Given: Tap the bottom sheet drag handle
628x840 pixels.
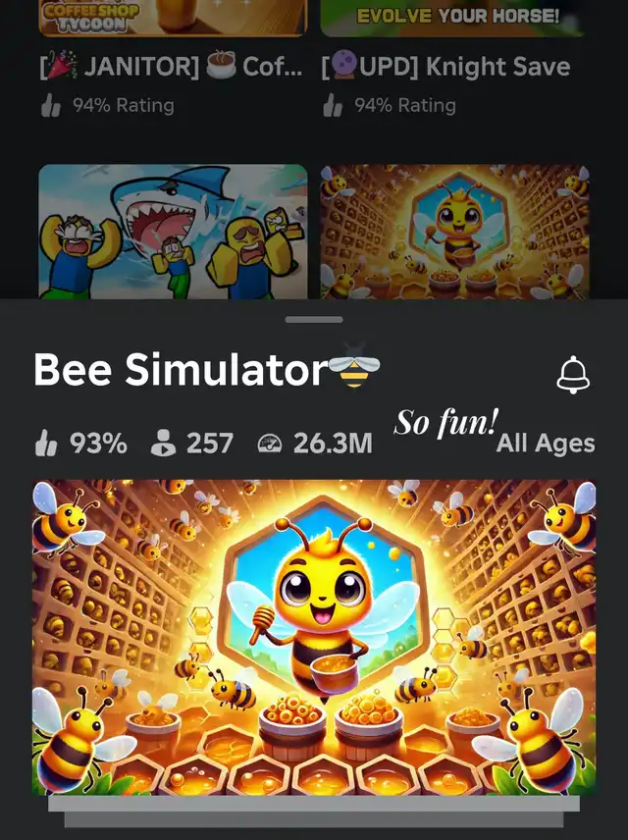Looking at the screenshot, I should click(x=314, y=319).
